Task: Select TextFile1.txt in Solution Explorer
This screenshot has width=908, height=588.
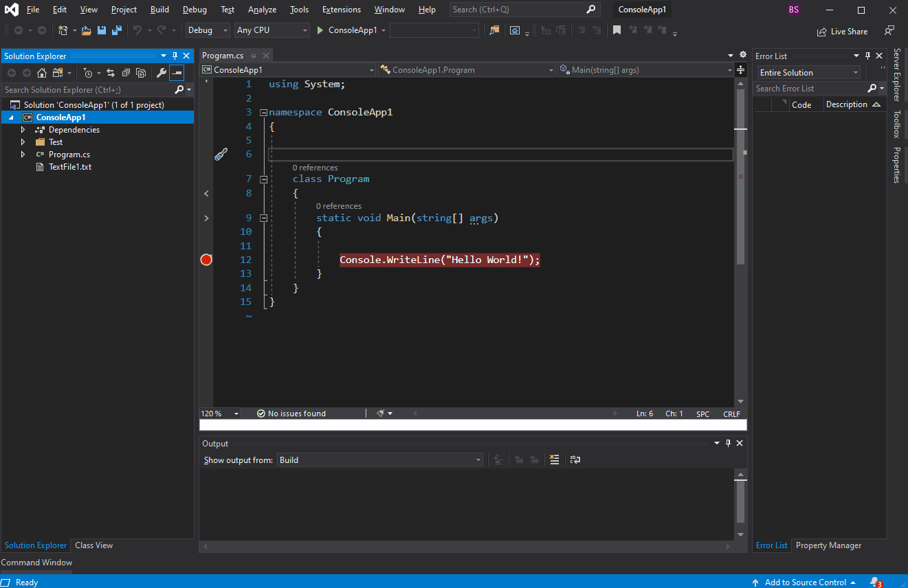Action: [69, 167]
